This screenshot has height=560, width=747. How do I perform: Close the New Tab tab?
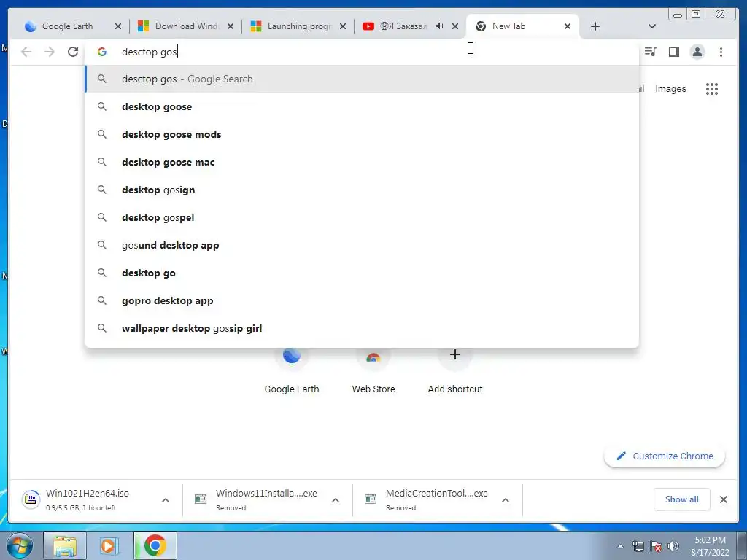[568, 26]
